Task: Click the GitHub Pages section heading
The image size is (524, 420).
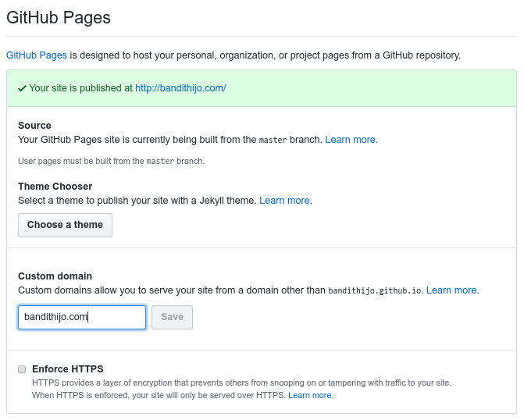Action: pyautogui.click(x=59, y=17)
